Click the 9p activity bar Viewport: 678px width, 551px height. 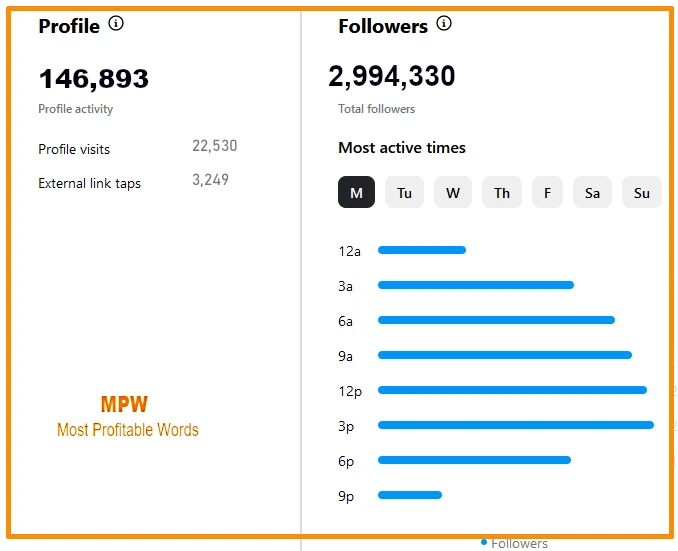coord(410,495)
